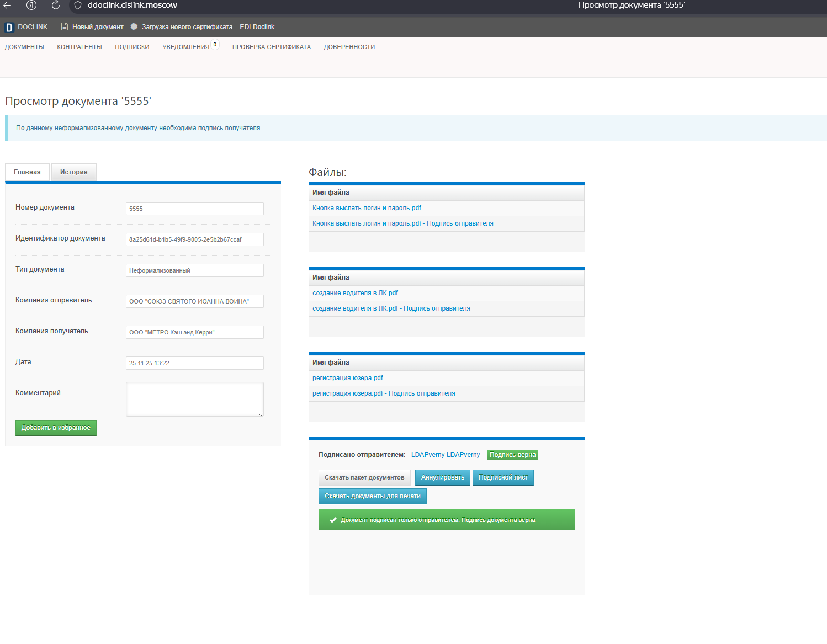Open file регистрация юзера.pdf
The image size is (827, 644).
point(348,378)
